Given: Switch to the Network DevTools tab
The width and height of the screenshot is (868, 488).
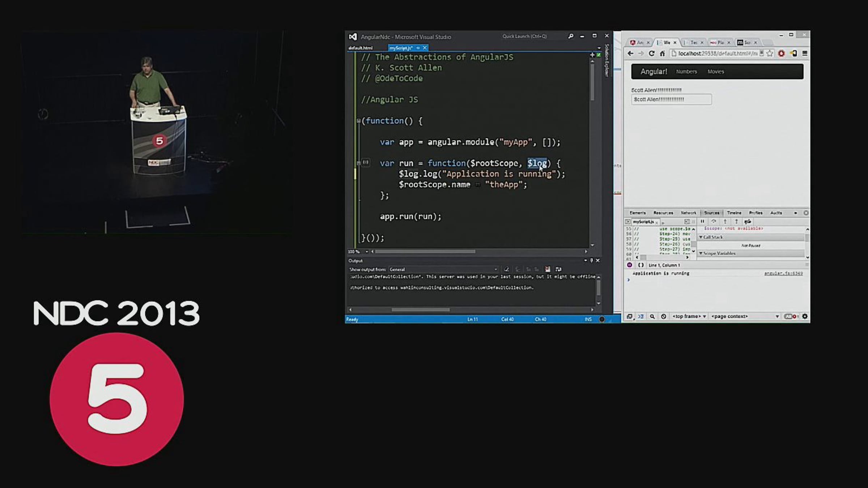Looking at the screenshot, I should click(x=688, y=213).
